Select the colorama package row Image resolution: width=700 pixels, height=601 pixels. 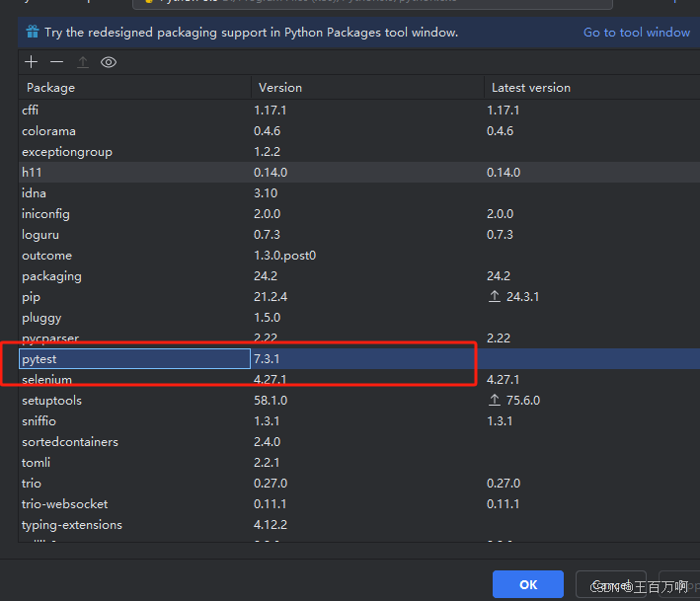point(359,130)
